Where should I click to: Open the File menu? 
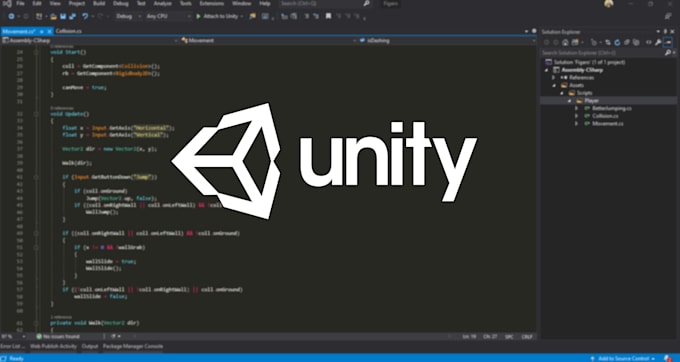tap(20, 3)
